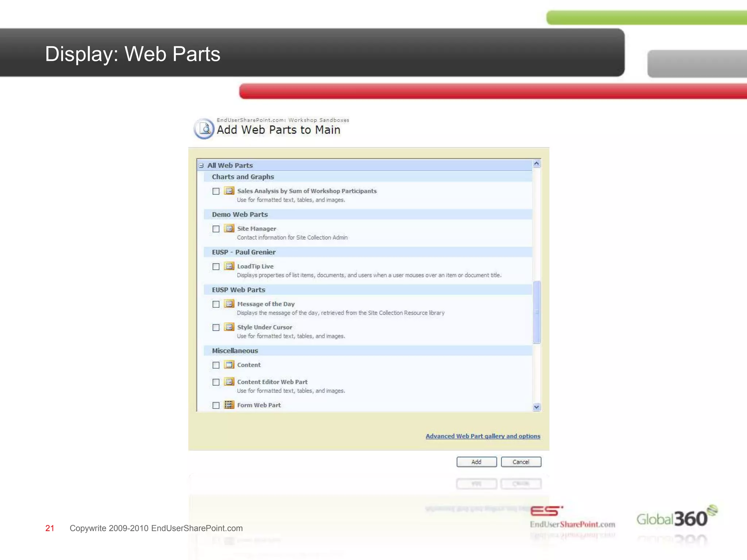Click the Site Manager web part icon
747x560 pixels.
click(x=229, y=229)
